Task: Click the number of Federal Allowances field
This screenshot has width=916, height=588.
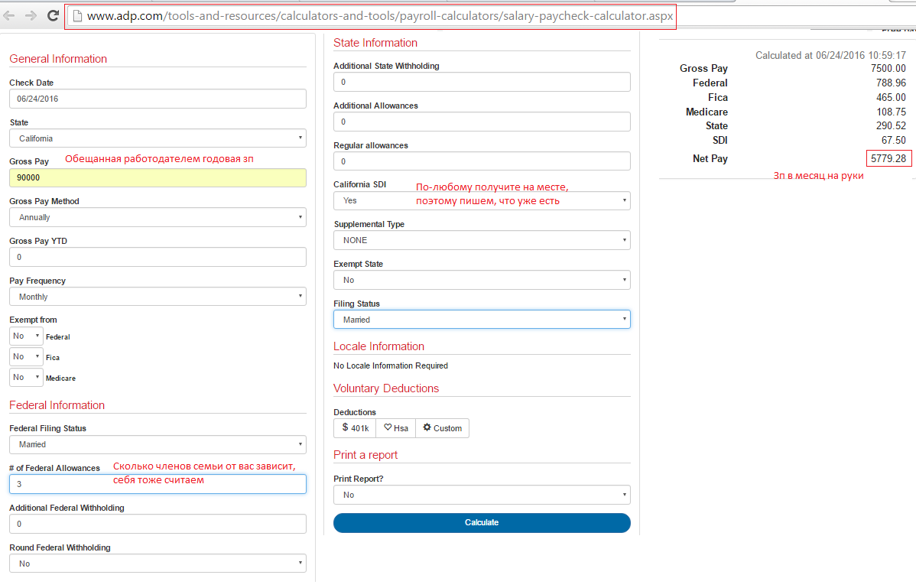Action: tap(158, 484)
